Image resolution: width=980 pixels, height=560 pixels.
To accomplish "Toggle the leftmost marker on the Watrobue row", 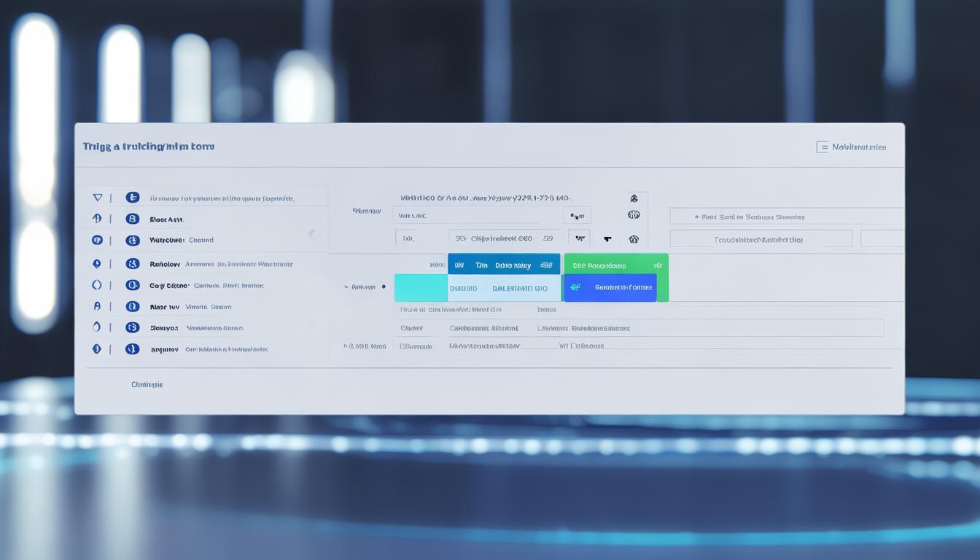I will point(97,240).
